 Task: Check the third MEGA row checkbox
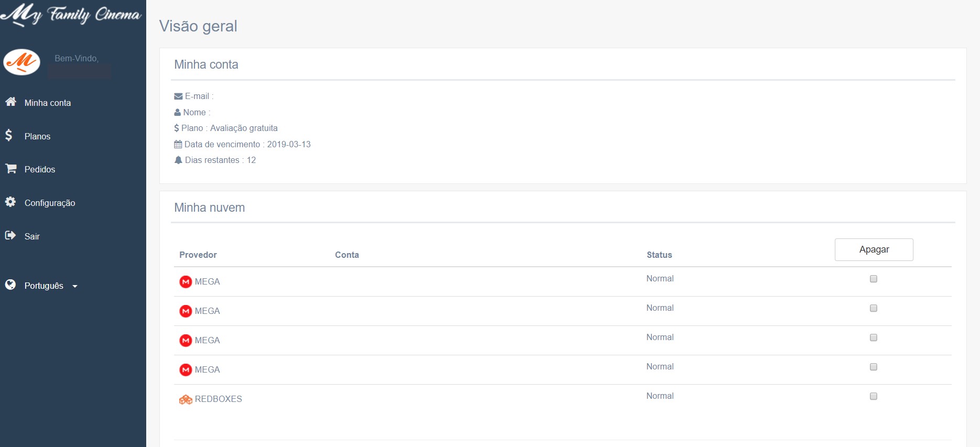click(x=874, y=337)
